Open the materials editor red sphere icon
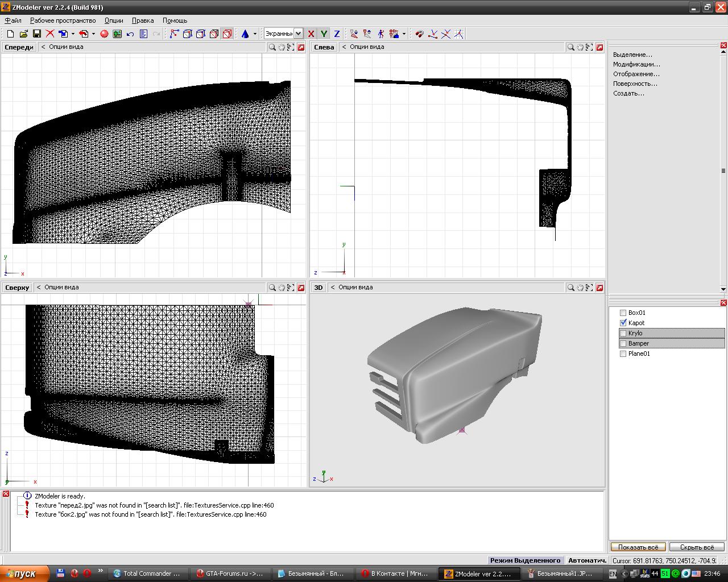This screenshot has height=582, width=728. [x=104, y=34]
